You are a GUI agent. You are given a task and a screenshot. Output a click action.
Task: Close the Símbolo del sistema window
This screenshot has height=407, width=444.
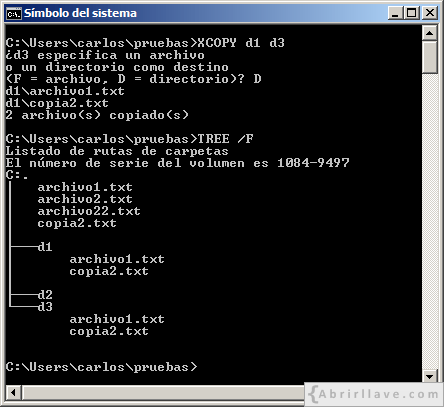pyautogui.click(x=430, y=13)
